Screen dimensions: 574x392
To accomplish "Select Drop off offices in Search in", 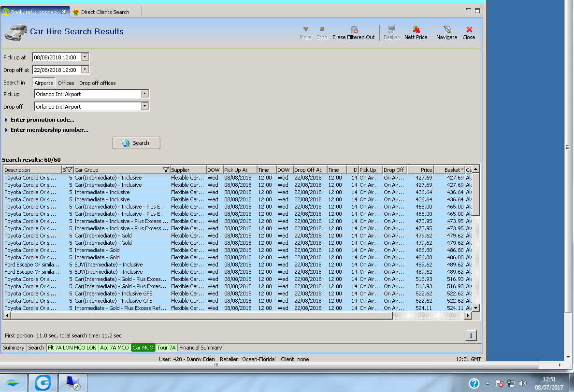I will 98,83.
